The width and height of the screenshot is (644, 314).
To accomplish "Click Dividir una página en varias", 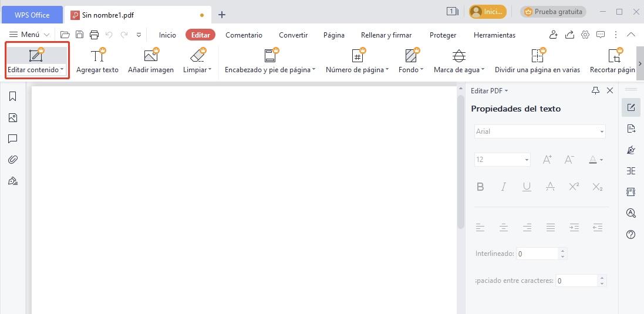I will [537, 61].
